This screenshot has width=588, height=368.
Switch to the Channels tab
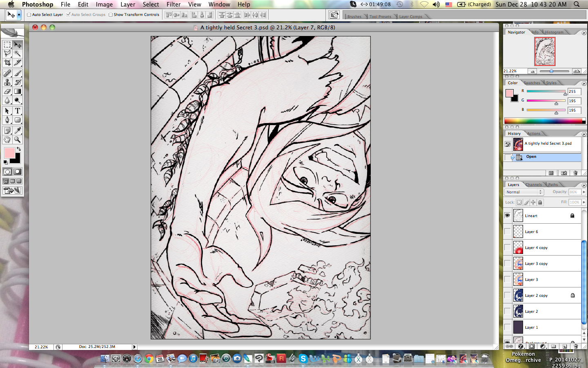coord(533,185)
